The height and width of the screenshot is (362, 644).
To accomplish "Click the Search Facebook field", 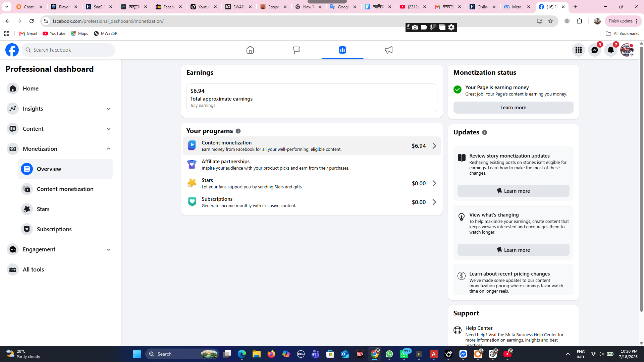I will [68, 50].
